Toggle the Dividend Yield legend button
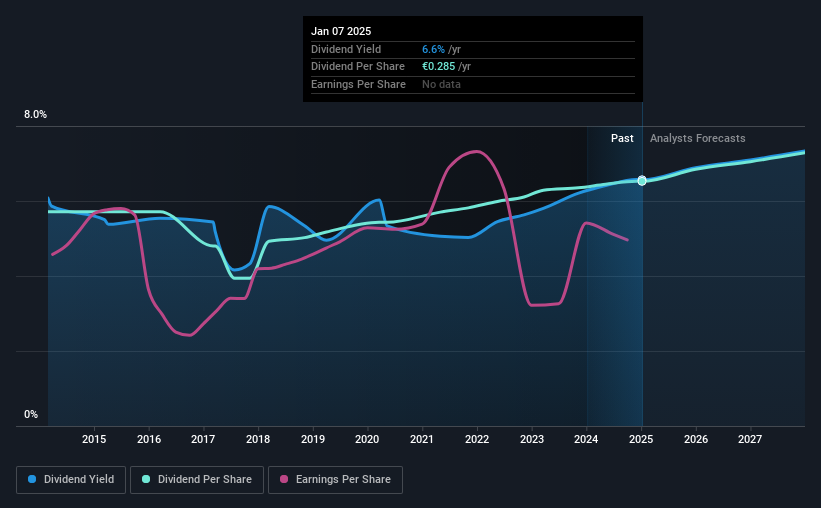821x508 pixels. coord(71,480)
